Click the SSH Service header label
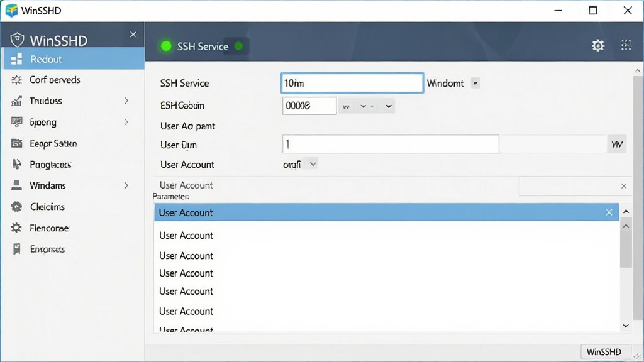 coord(203,47)
